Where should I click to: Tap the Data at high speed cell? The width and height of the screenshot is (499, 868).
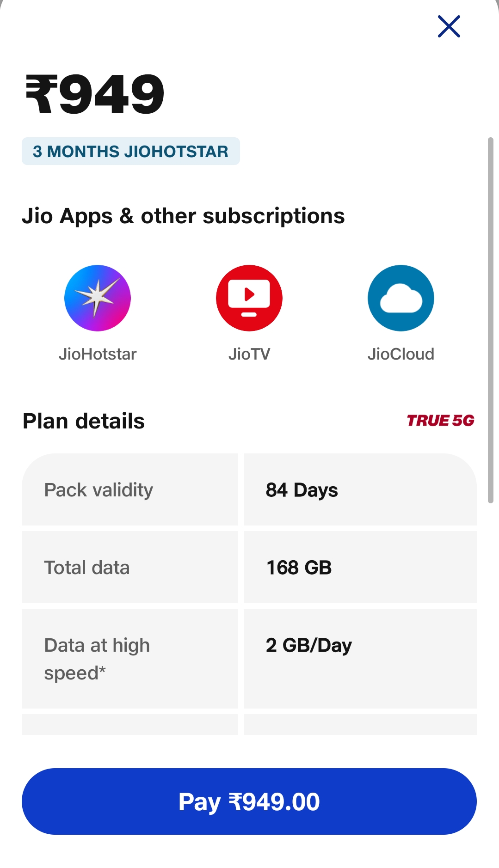tap(130, 659)
